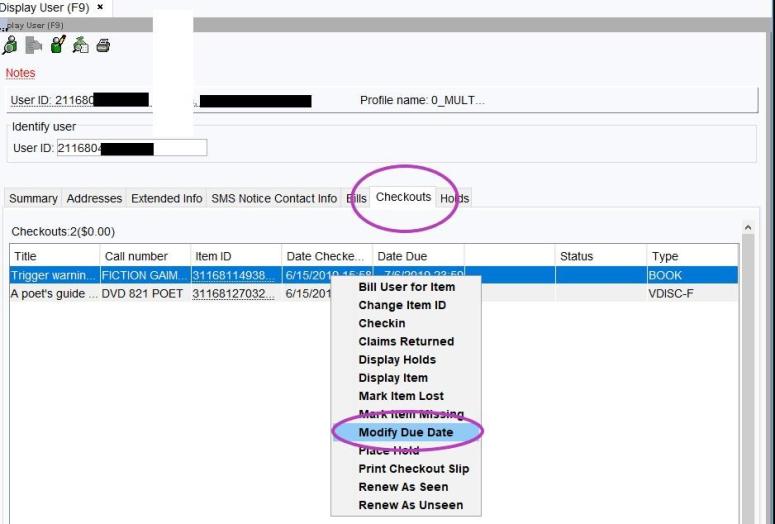Click the Type column header
Image resolution: width=775 pixels, height=524 pixels.
coord(692,256)
